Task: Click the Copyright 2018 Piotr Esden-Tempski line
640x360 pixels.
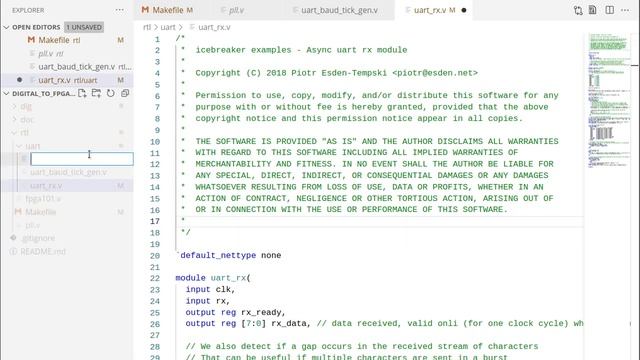Action: (336, 73)
